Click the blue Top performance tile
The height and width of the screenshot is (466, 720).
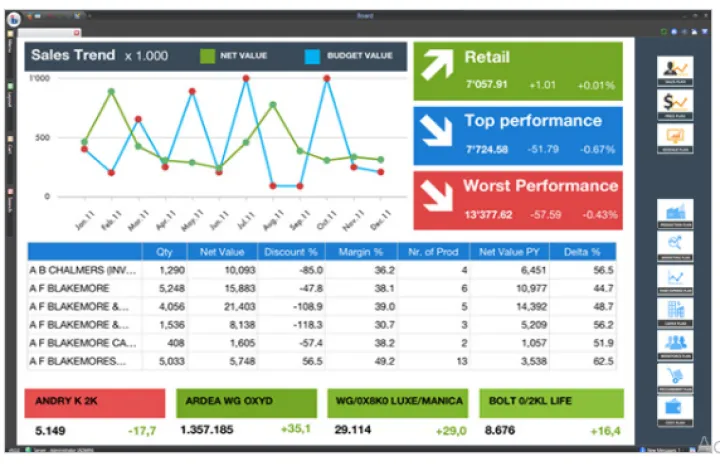[517, 135]
